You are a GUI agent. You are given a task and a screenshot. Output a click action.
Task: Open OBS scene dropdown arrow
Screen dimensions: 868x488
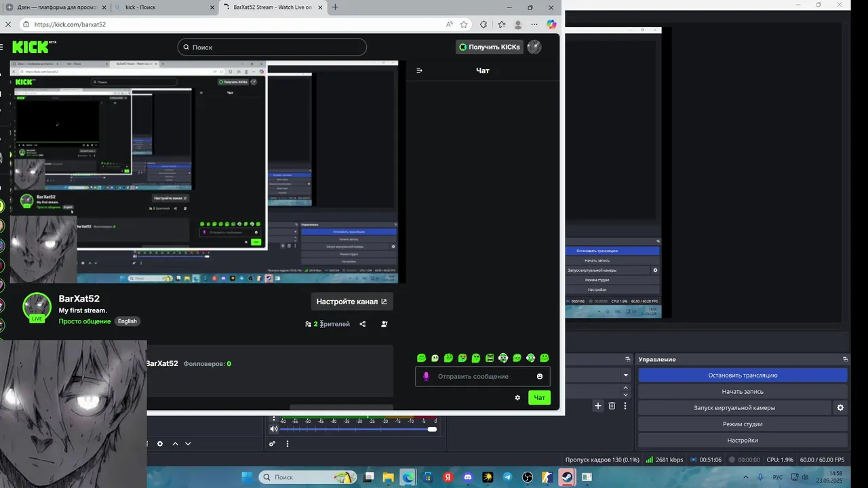click(626, 375)
